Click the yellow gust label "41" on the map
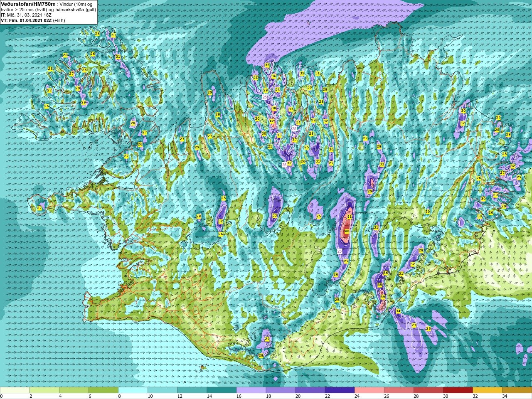 [350, 217]
